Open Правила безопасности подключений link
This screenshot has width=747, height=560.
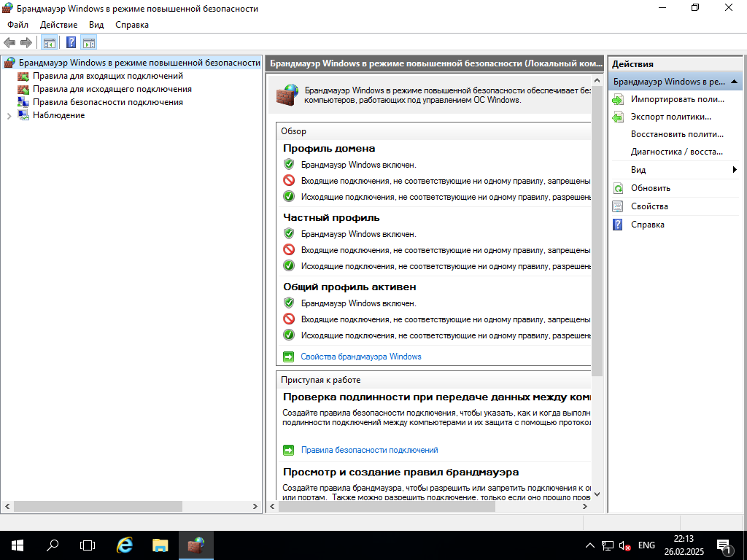[369, 450]
